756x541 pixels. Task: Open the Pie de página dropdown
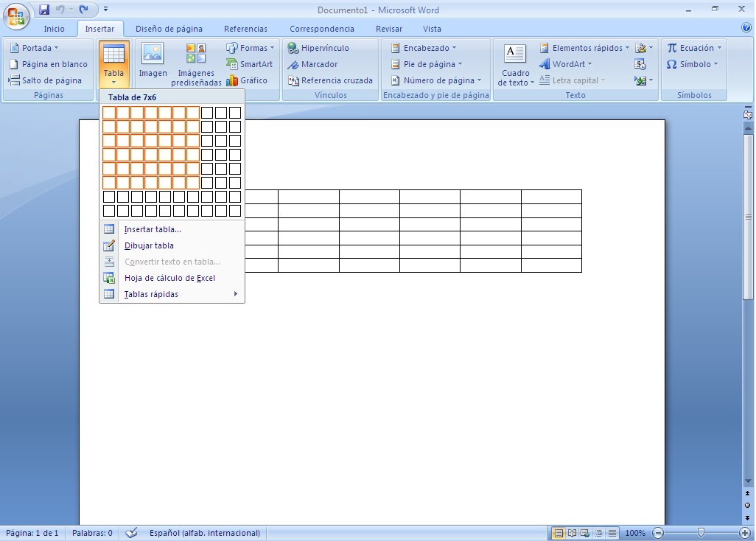click(426, 64)
